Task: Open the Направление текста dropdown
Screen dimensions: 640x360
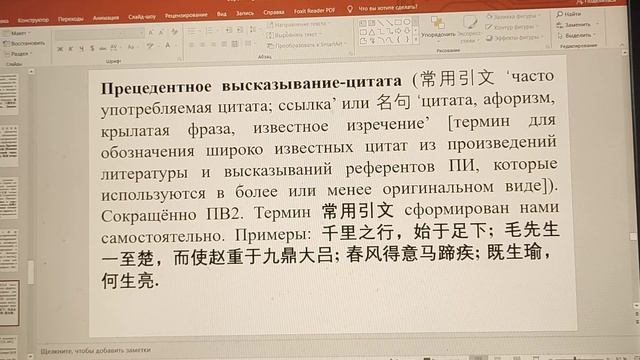Action: pyautogui.click(x=299, y=24)
